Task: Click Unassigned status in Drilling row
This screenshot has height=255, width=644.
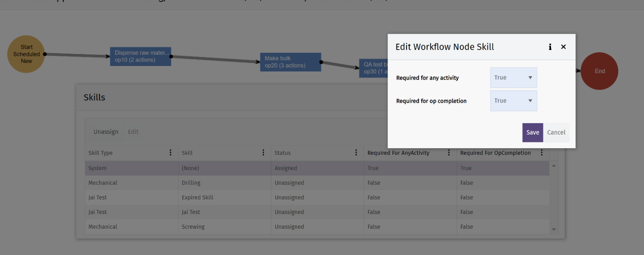Action: [x=317, y=183]
